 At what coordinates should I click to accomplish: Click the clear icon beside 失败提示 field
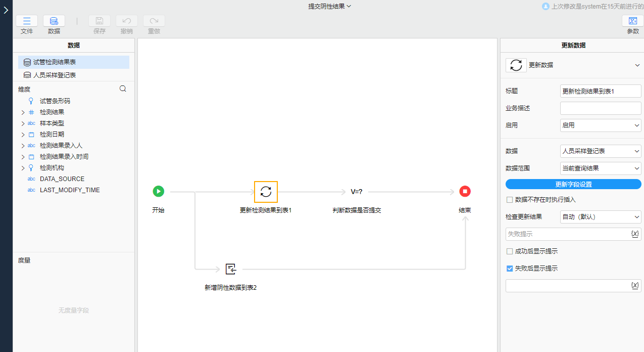pos(635,234)
